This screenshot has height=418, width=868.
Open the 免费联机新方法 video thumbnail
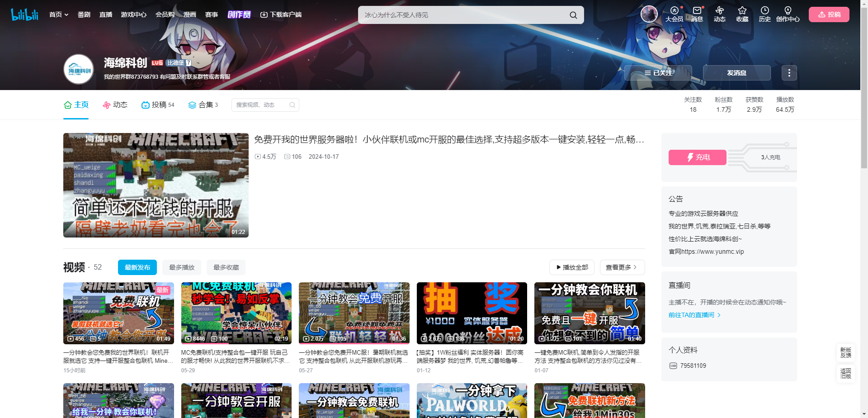tap(590, 401)
